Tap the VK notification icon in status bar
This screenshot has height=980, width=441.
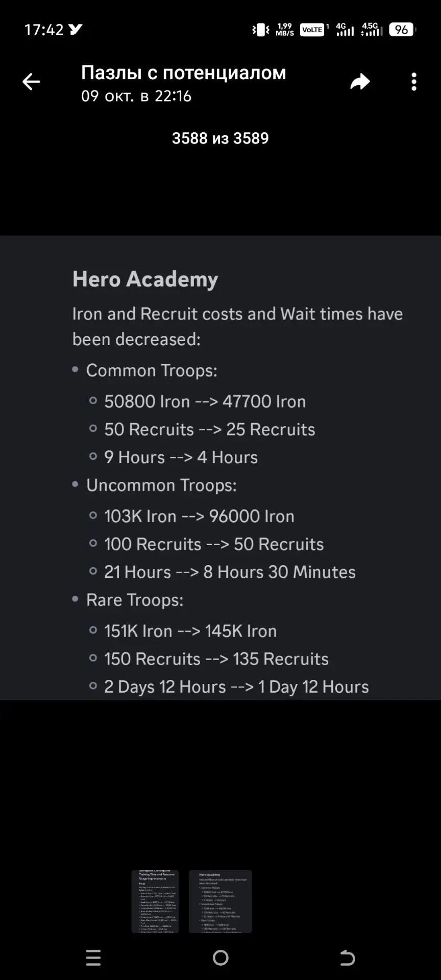tap(76, 30)
